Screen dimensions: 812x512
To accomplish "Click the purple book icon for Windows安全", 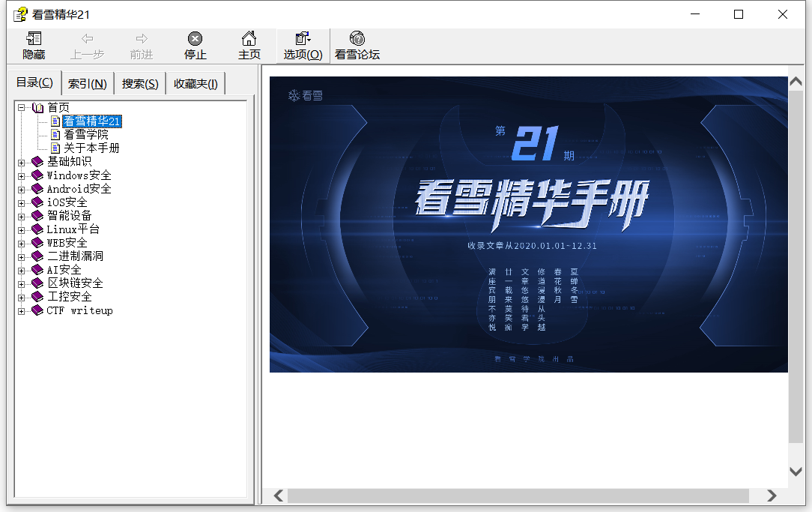I will [x=37, y=175].
